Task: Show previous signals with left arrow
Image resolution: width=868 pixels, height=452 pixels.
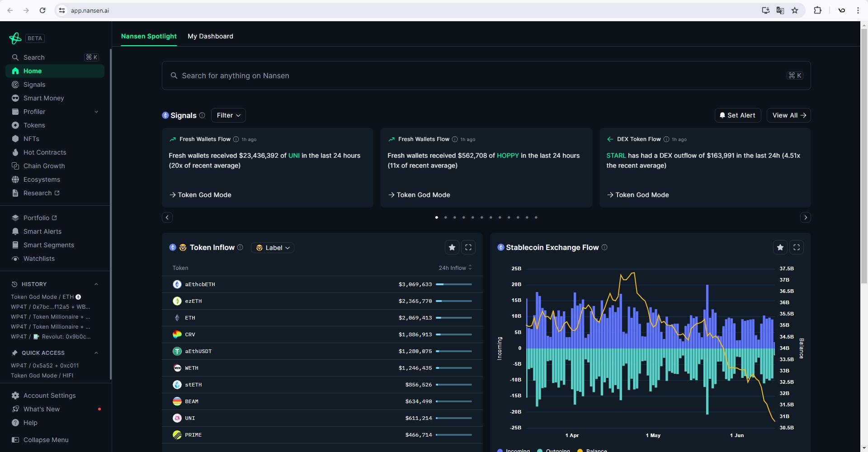Action: tap(167, 217)
